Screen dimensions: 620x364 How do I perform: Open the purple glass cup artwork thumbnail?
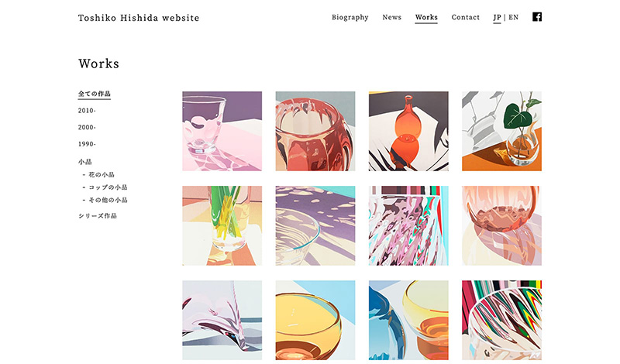point(222,131)
